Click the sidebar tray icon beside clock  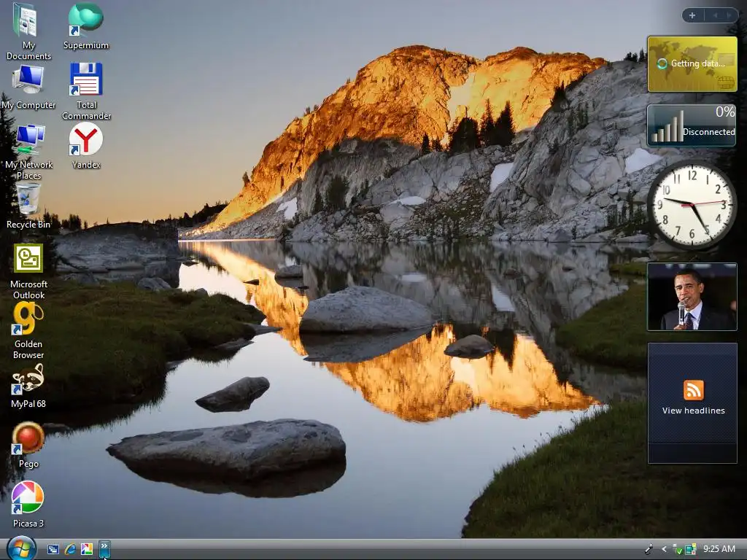[x=691, y=549]
